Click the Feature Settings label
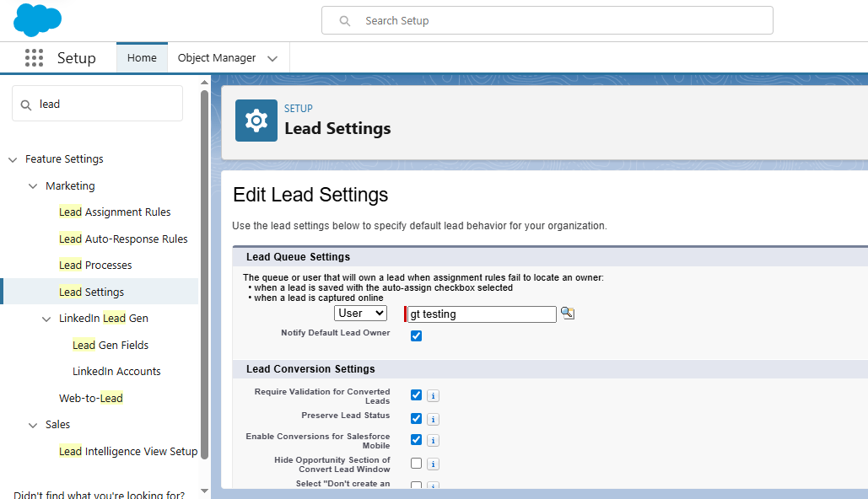This screenshot has width=868, height=499. pyautogui.click(x=64, y=158)
